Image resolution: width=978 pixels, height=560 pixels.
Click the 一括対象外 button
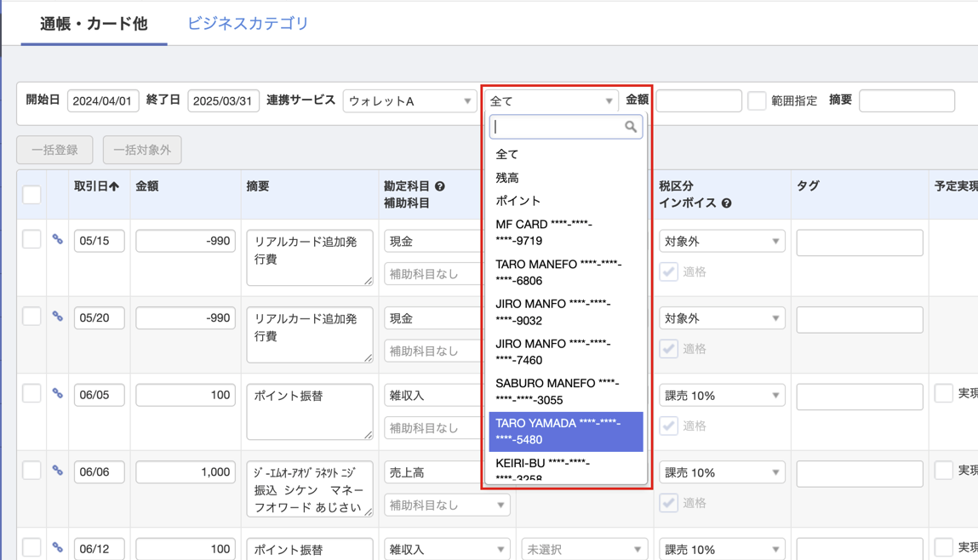click(142, 150)
